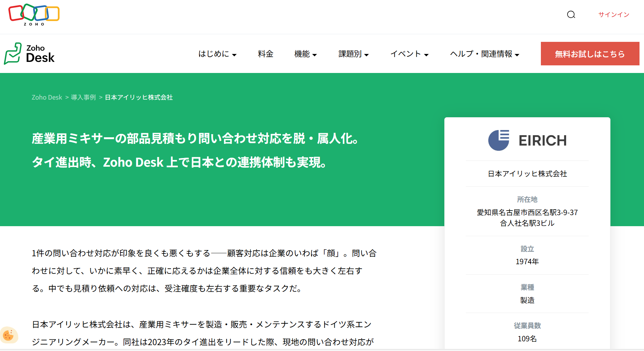
Task: Open search with the magnifier icon
Action: [x=571, y=15]
